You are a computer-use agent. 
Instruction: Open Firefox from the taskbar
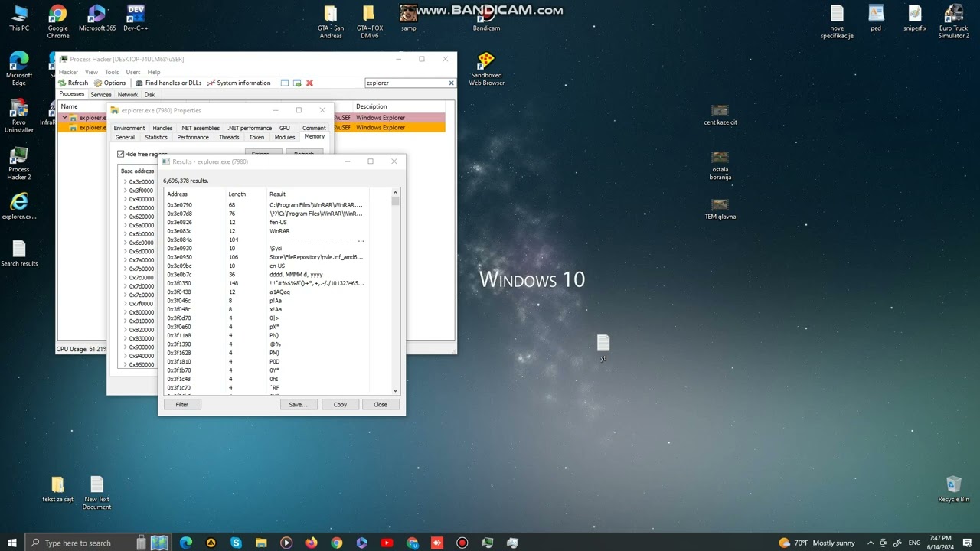pyautogui.click(x=312, y=543)
